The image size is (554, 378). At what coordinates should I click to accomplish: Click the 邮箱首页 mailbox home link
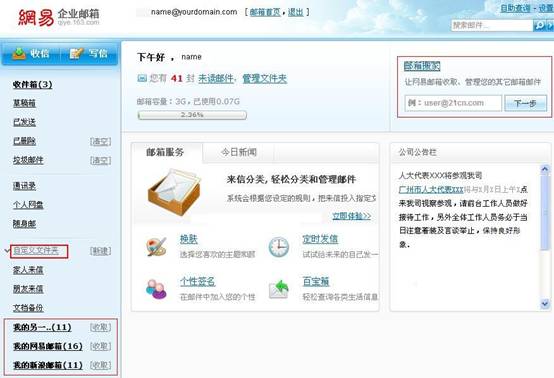click(x=265, y=12)
